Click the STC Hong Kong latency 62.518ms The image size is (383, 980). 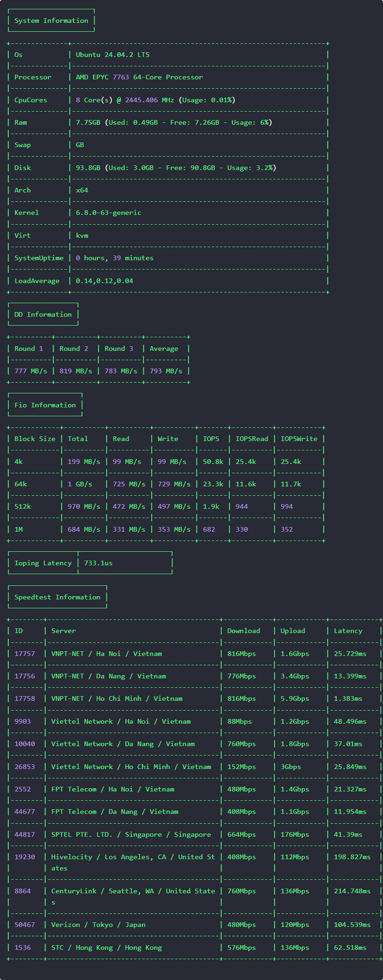(349, 948)
